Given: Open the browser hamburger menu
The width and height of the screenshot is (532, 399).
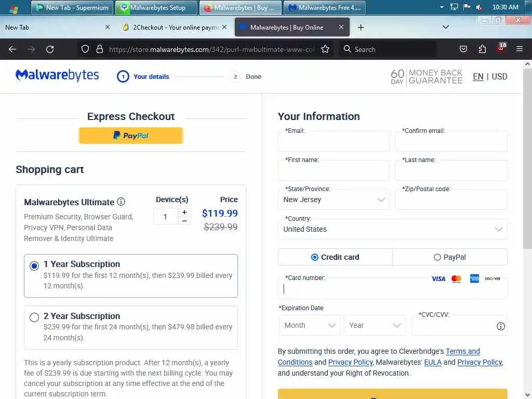Looking at the screenshot, I should pos(520,49).
